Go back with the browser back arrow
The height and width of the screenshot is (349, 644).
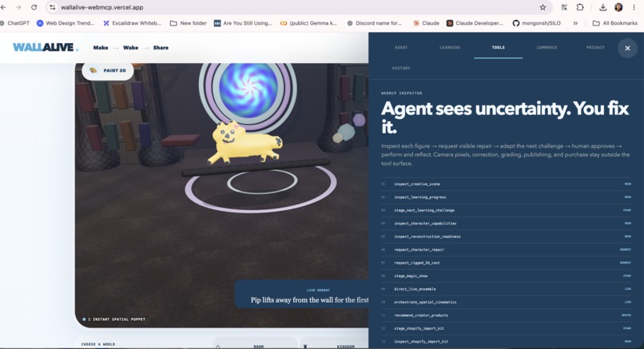(x=3, y=7)
